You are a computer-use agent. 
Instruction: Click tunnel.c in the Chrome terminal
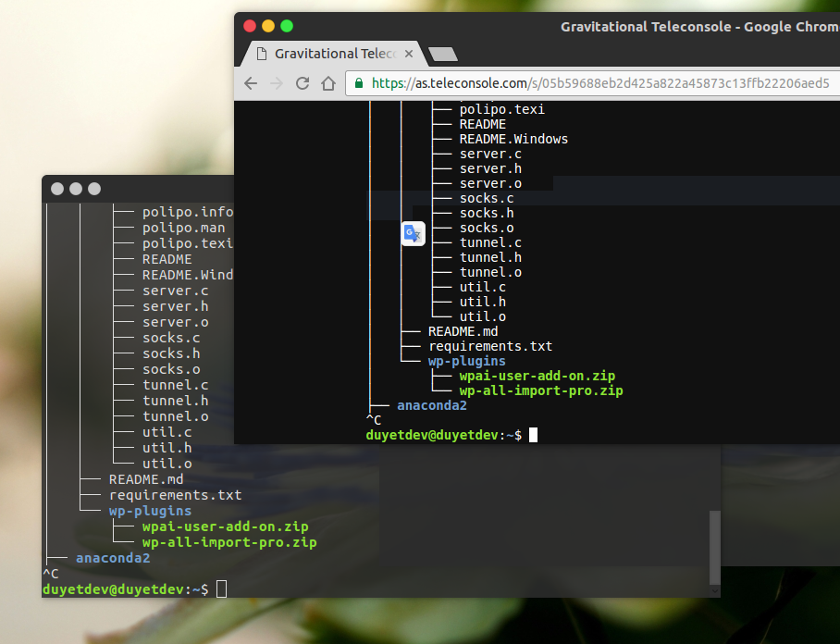point(490,242)
